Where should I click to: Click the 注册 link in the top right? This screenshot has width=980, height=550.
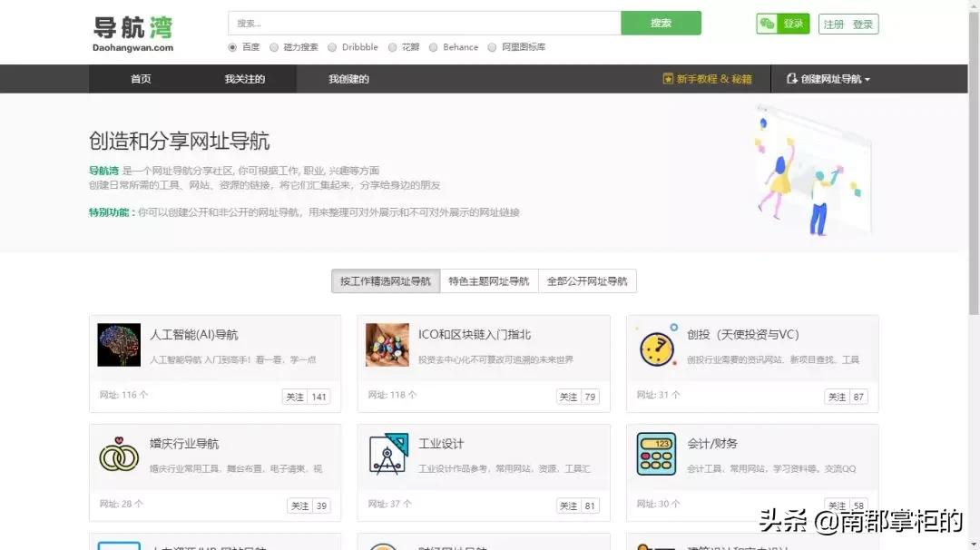click(833, 24)
